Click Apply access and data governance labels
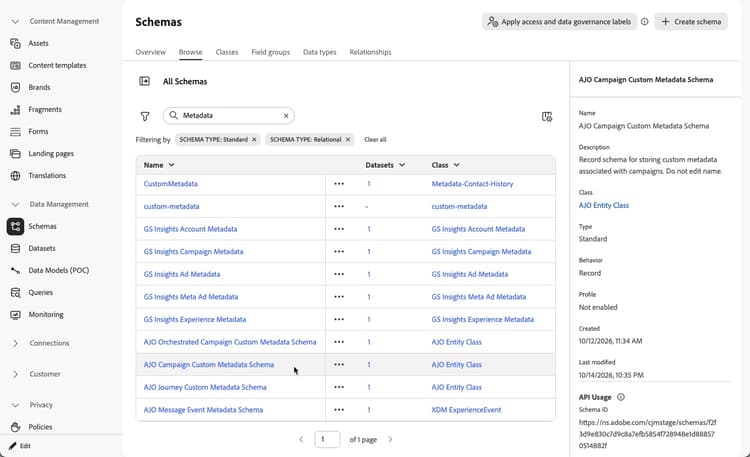750x457 pixels. (x=559, y=22)
